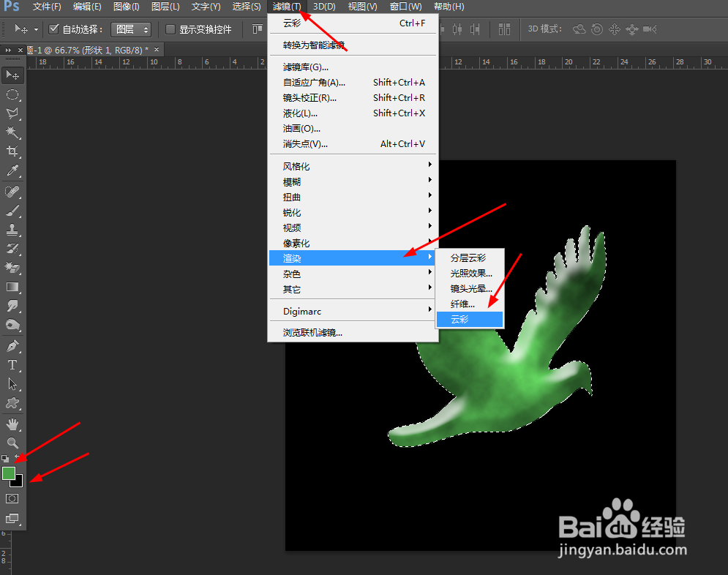Open the 图层(L) menu
This screenshot has height=575, width=728.
coord(165,7)
